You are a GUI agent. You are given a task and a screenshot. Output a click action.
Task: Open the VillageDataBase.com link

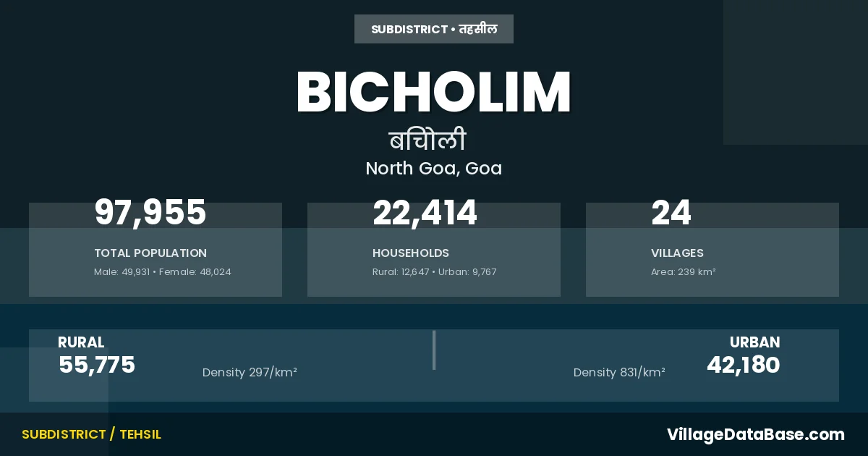tap(755, 434)
